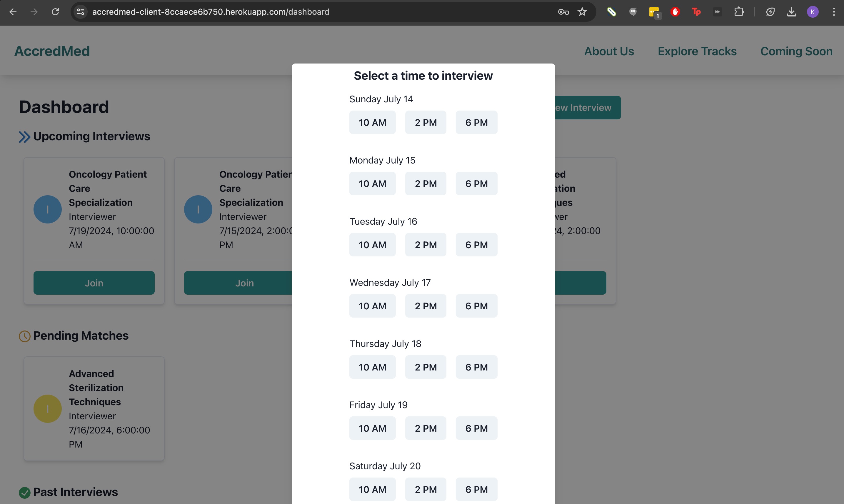The height and width of the screenshot is (504, 844).
Task: Pick 6 PM on Thursday July 18
Action: [x=476, y=367]
